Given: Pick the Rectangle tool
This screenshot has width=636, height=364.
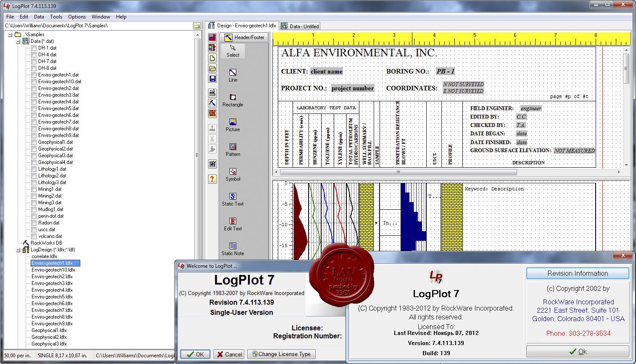Looking at the screenshot, I should point(233,100).
